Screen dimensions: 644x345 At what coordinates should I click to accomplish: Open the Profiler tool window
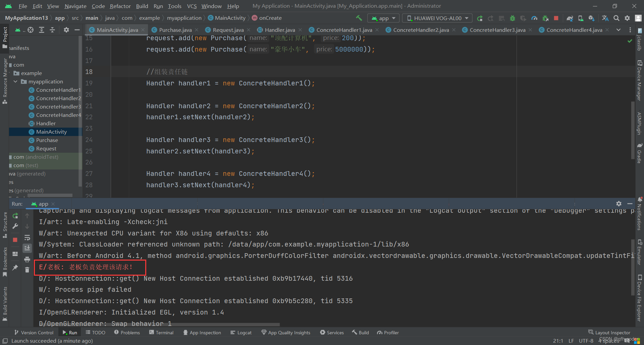pos(388,333)
